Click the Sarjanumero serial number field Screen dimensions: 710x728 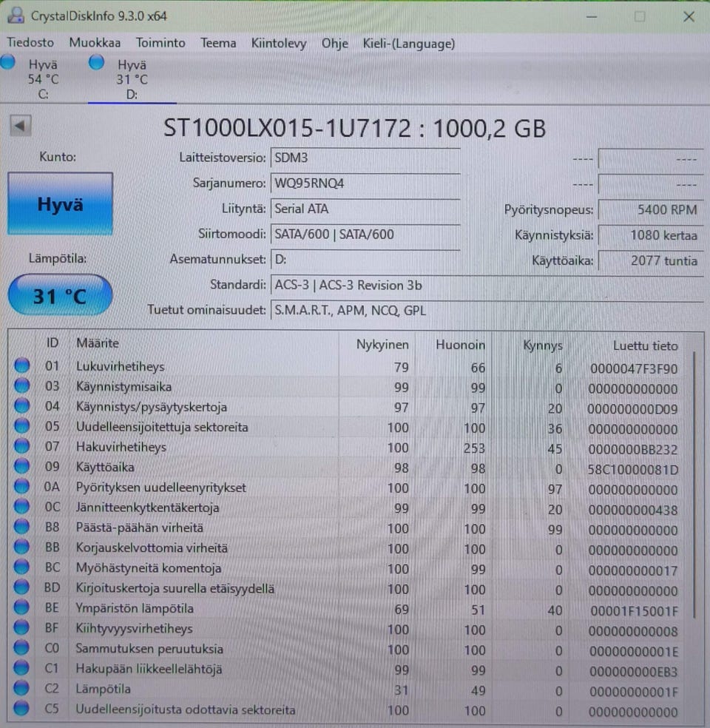365,183
